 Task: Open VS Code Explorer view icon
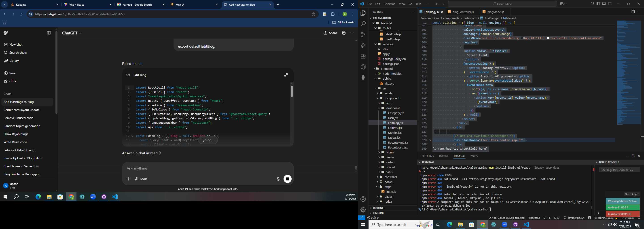[x=363, y=13]
